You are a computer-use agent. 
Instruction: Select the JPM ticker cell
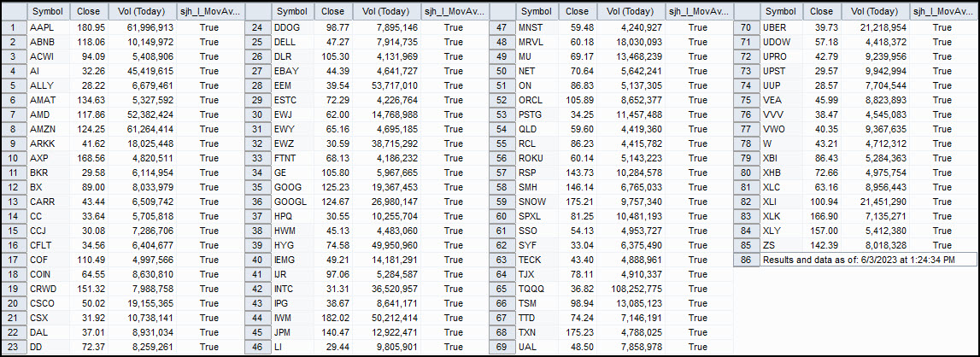(x=292, y=332)
